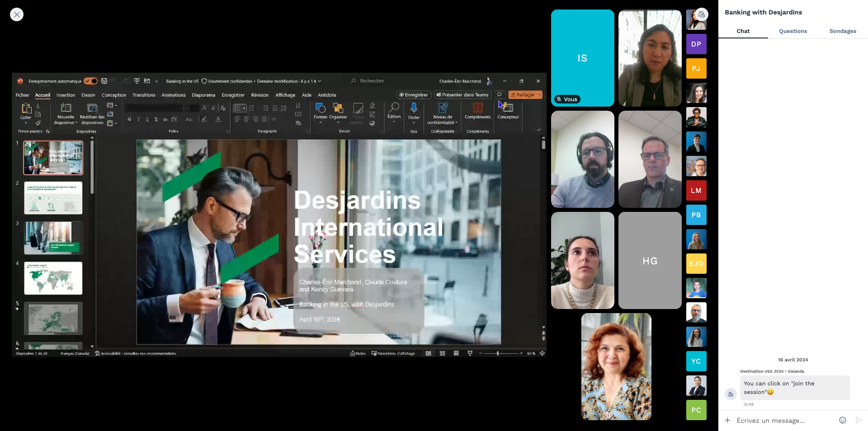Click the zoom slider in status bar
868x431 pixels.
498,353
